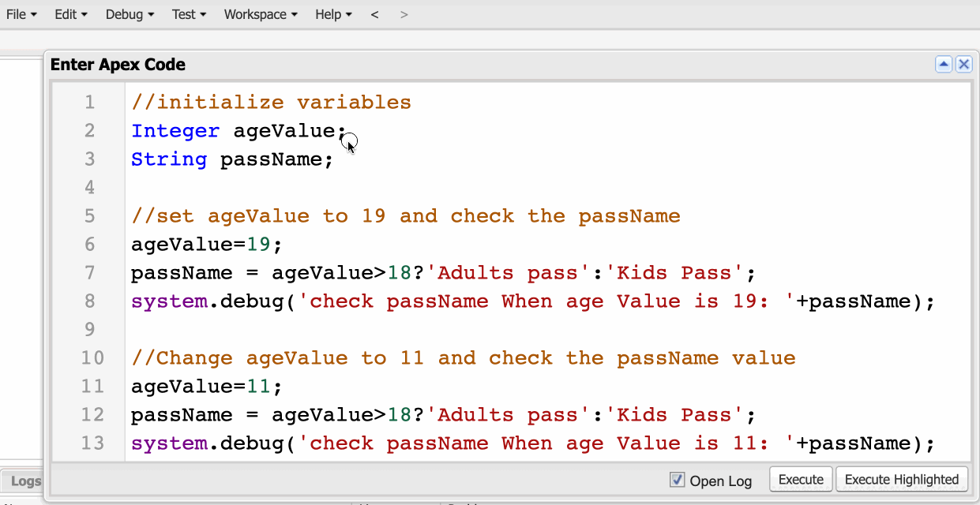This screenshot has height=505, width=980.
Task: Go forward with the > arrow
Action: (x=404, y=14)
